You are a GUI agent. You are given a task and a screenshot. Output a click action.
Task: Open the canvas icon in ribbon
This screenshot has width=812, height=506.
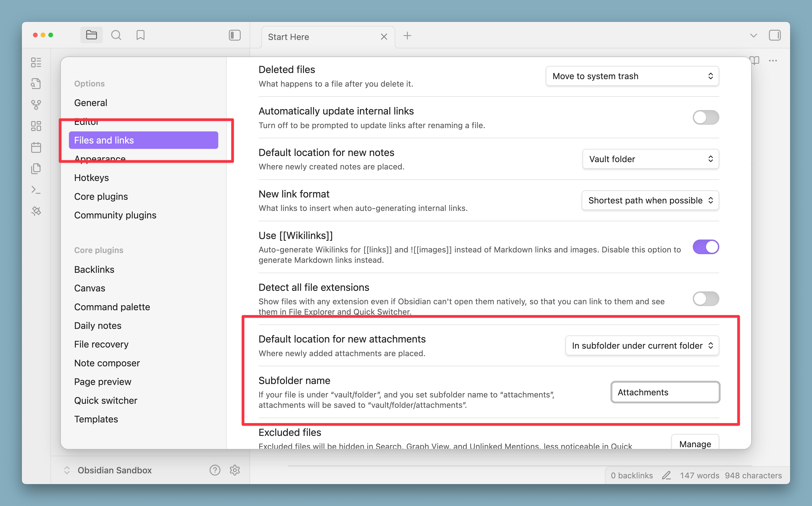click(x=36, y=126)
